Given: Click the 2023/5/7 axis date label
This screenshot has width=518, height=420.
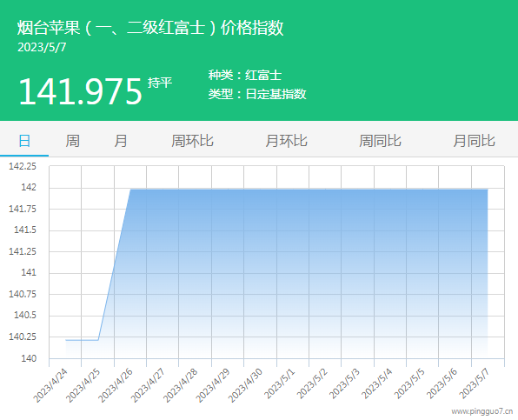Looking at the screenshot, I should pos(474,384).
